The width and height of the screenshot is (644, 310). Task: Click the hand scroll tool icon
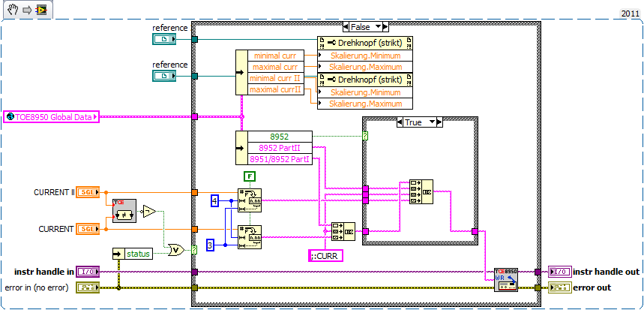click(x=13, y=11)
